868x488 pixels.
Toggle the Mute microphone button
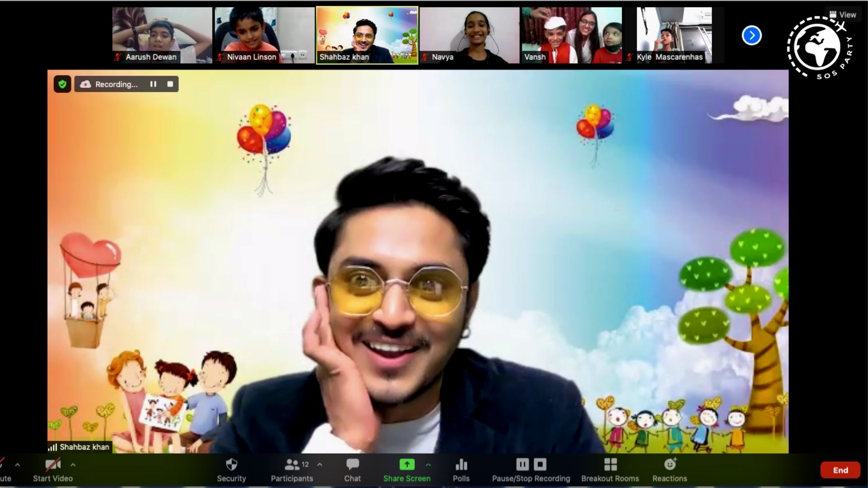pyautogui.click(x=5, y=470)
